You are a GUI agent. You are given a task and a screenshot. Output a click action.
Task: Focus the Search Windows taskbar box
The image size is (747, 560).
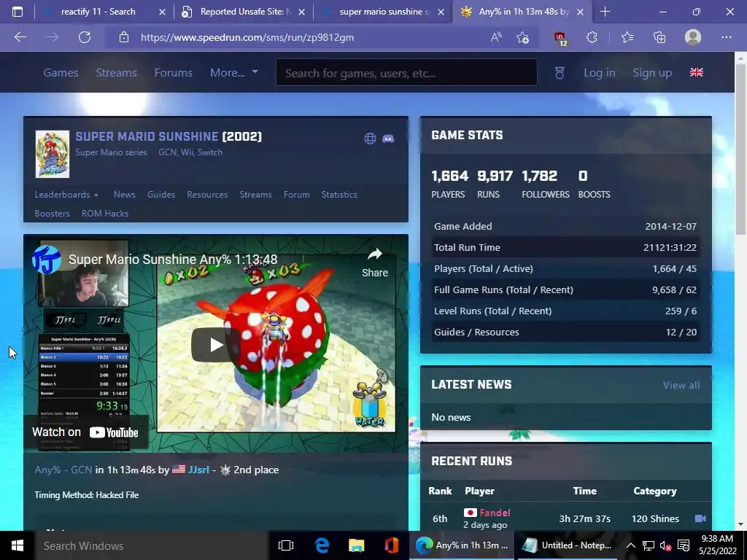point(152,545)
